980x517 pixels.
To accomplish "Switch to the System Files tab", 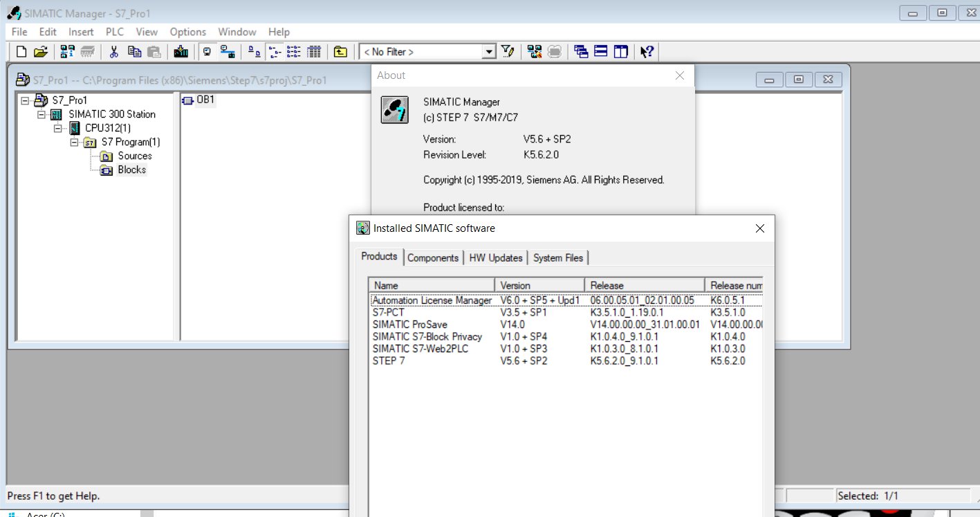I will [x=558, y=257].
